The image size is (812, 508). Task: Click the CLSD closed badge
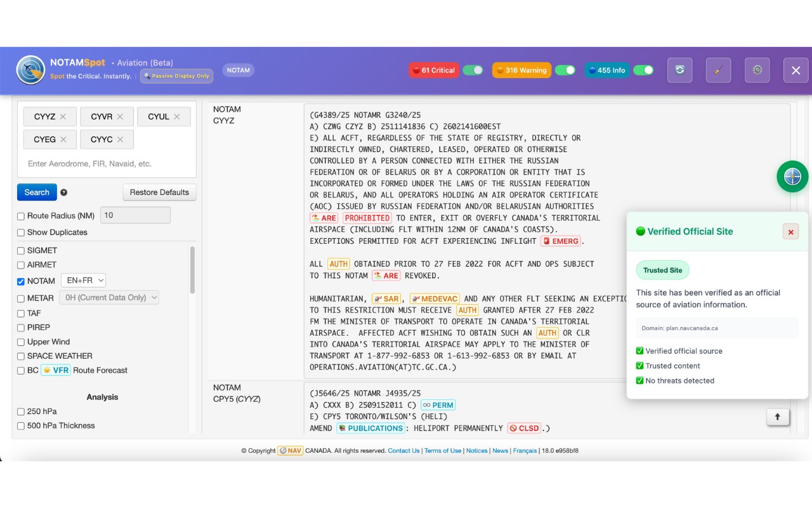524,428
